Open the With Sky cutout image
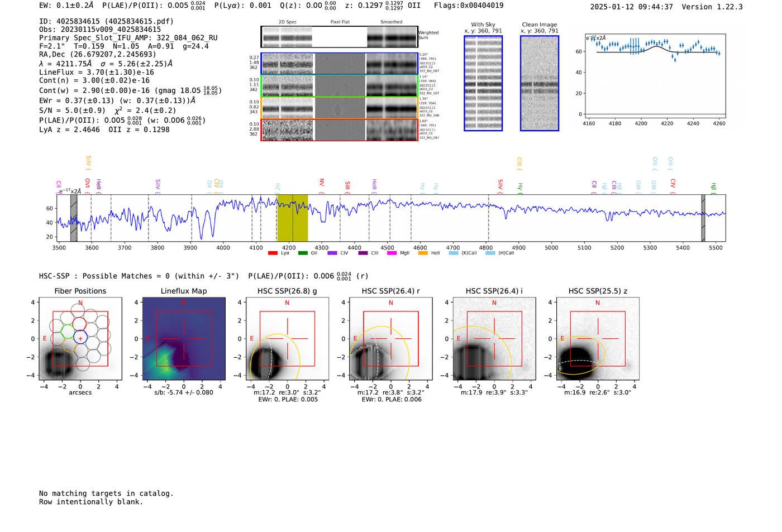The height and width of the screenshot is (532, 782). [483, 83]
